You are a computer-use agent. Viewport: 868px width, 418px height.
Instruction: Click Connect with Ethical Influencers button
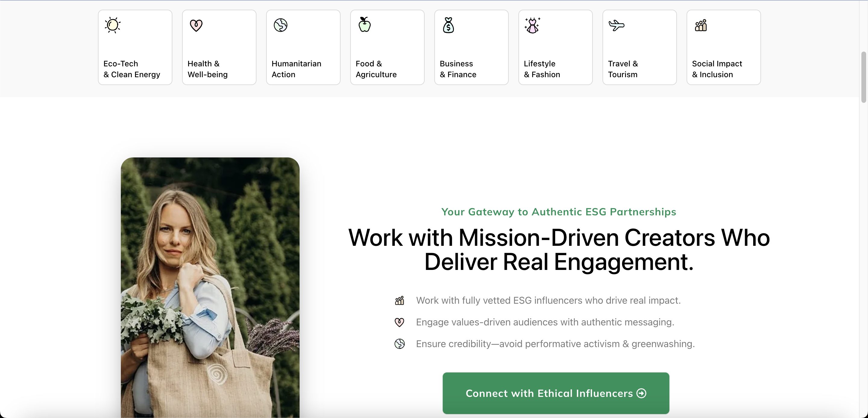point(556,393)
